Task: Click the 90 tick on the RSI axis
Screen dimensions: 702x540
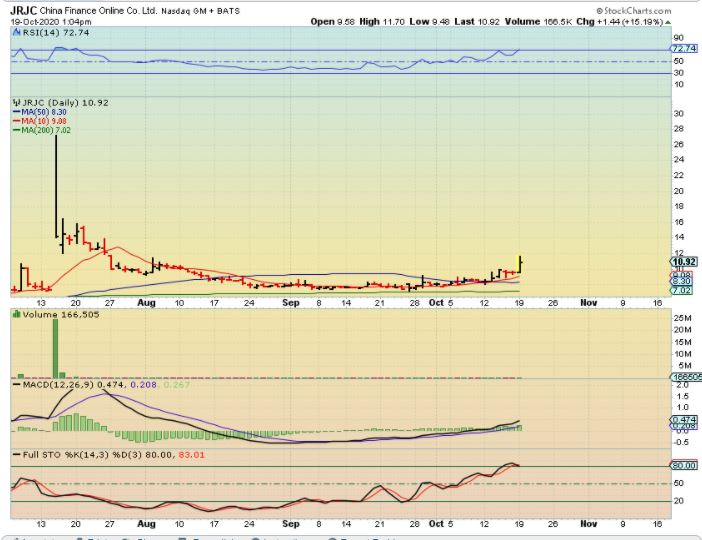Action: pyautogui.click(x=678, y=38)
